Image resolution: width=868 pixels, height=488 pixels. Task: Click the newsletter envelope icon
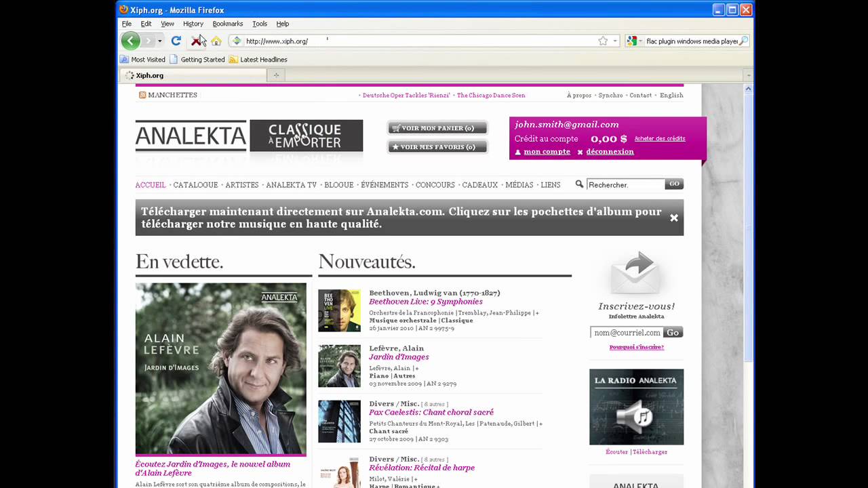636,273
